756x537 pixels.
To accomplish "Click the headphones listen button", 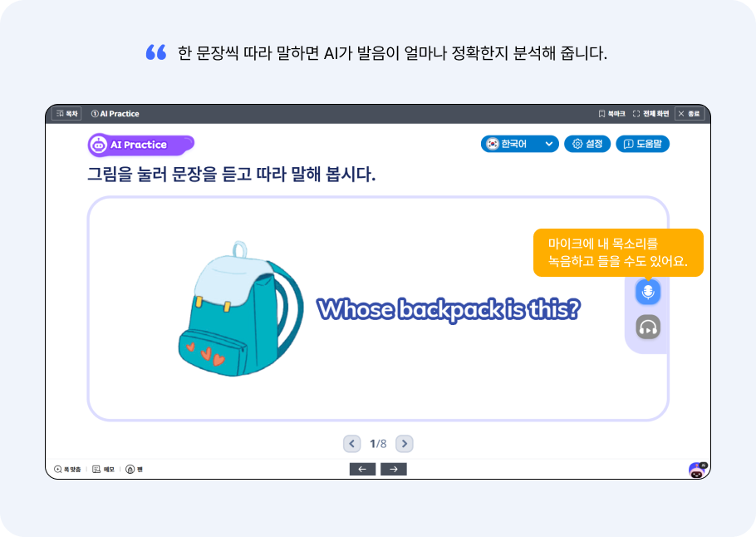I will pos(648,328).
